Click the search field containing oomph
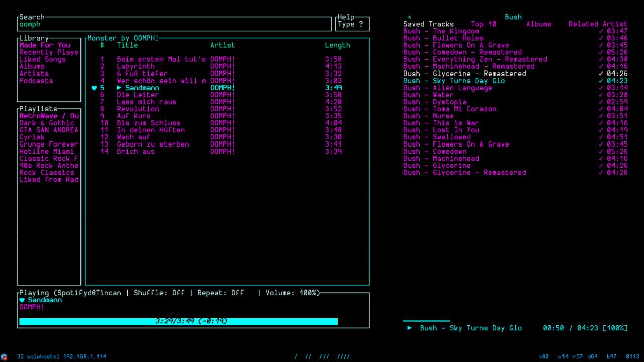The image size is (644, 362). coord(174,24)
